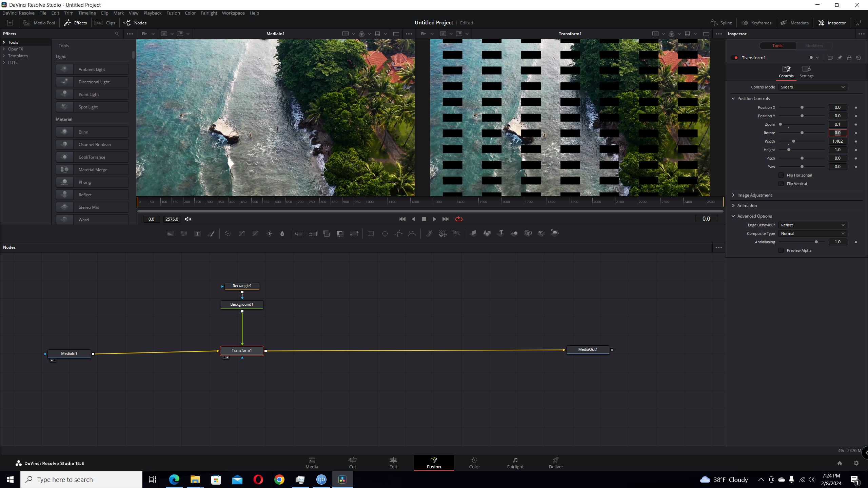This screenshot has height=488, width=868.
Task: Lock the Transform1 tool in Inspector
Action: tap(849, 58)
